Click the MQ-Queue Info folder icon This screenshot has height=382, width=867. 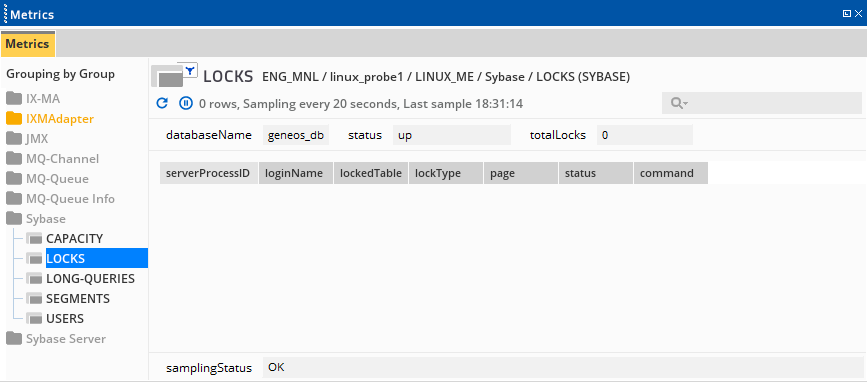click(14, 198)
